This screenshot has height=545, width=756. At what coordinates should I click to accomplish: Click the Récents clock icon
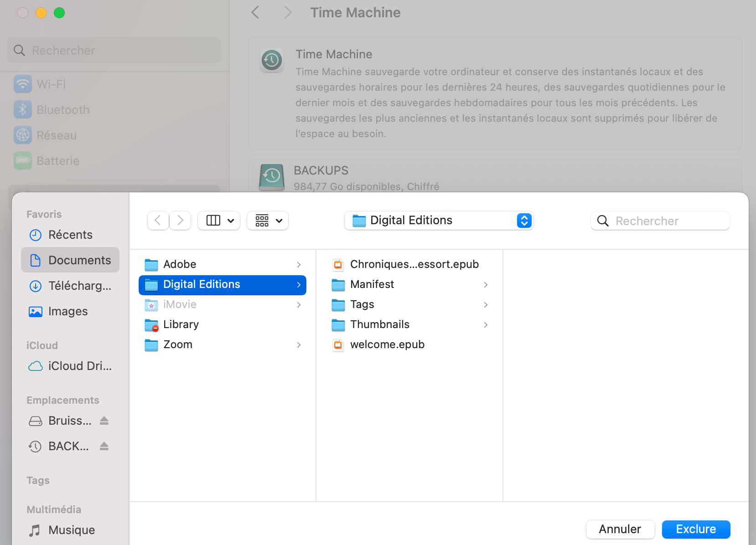[x=36, y=235]
